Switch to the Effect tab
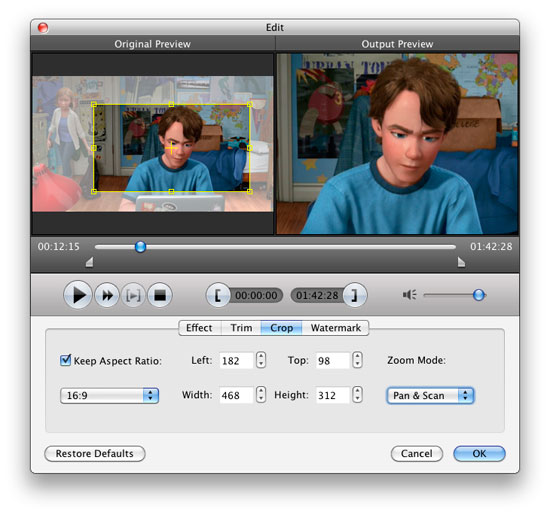 [x=200, y=328]
